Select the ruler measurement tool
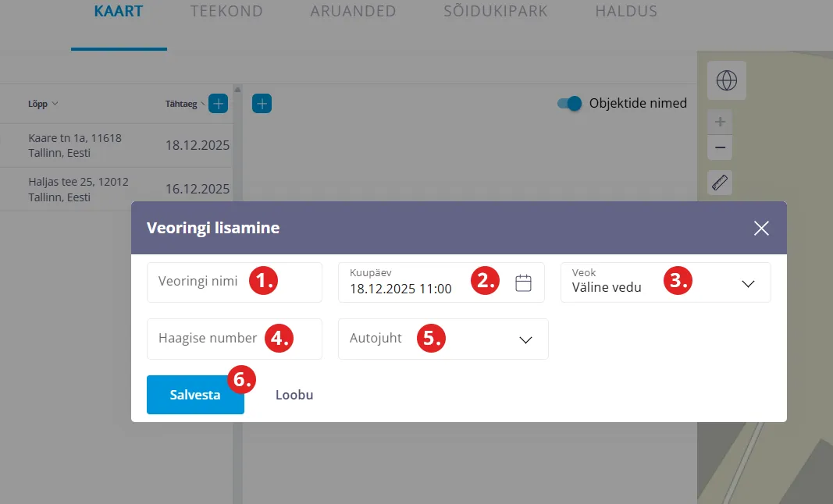Screen dimensions: 833x504 point(720,183)
